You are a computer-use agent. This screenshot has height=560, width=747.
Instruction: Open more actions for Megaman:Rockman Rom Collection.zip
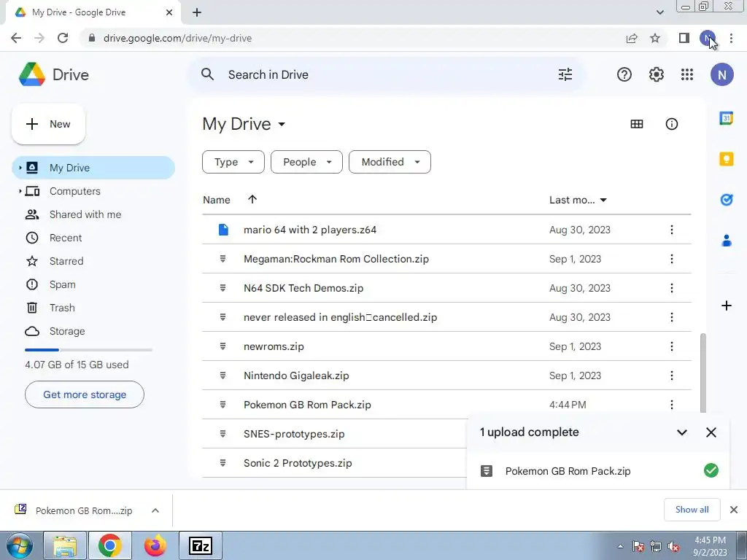(671, 259)
